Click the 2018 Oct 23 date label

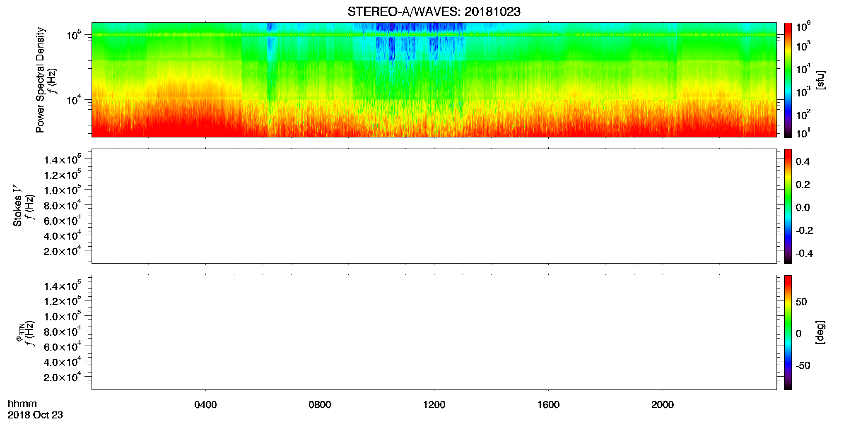35,415
